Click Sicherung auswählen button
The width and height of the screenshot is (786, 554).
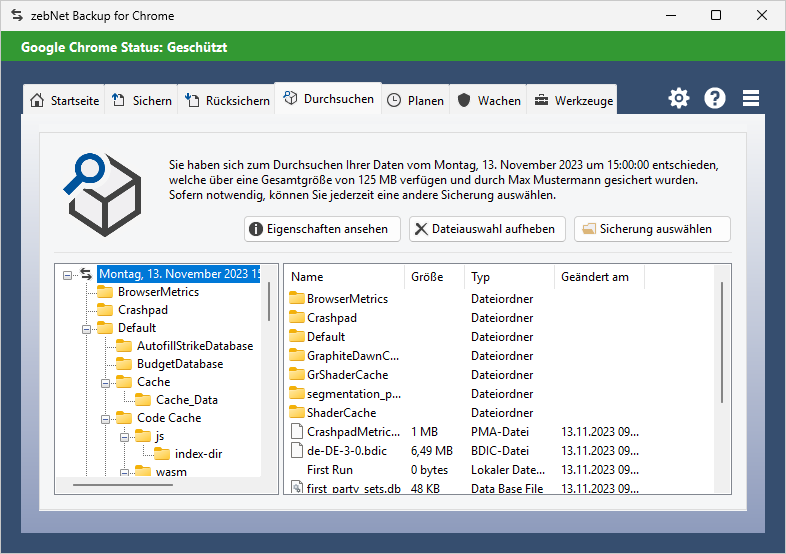click(x=652, y=229)
